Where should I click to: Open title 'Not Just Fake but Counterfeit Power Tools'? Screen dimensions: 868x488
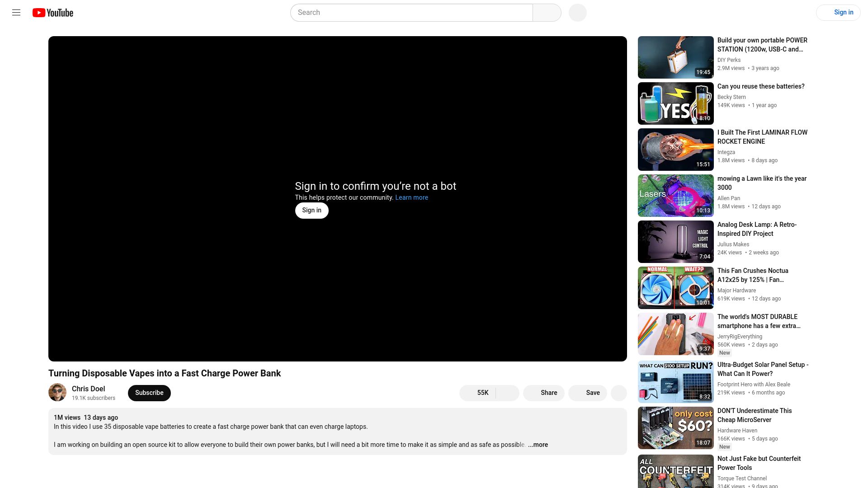pyautogui.click(x=759, y=463)
